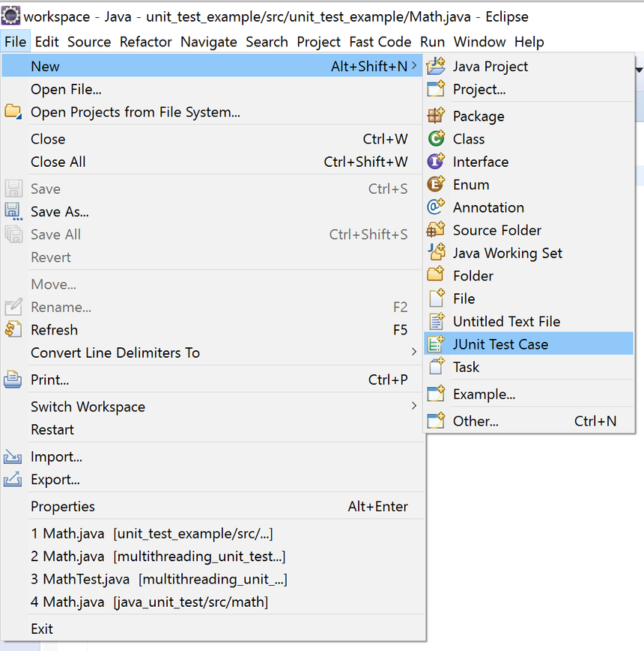Screen dimensions: 644x651
Task: Reopen recent file 3 MathTest.java
Action: point(159,579)
